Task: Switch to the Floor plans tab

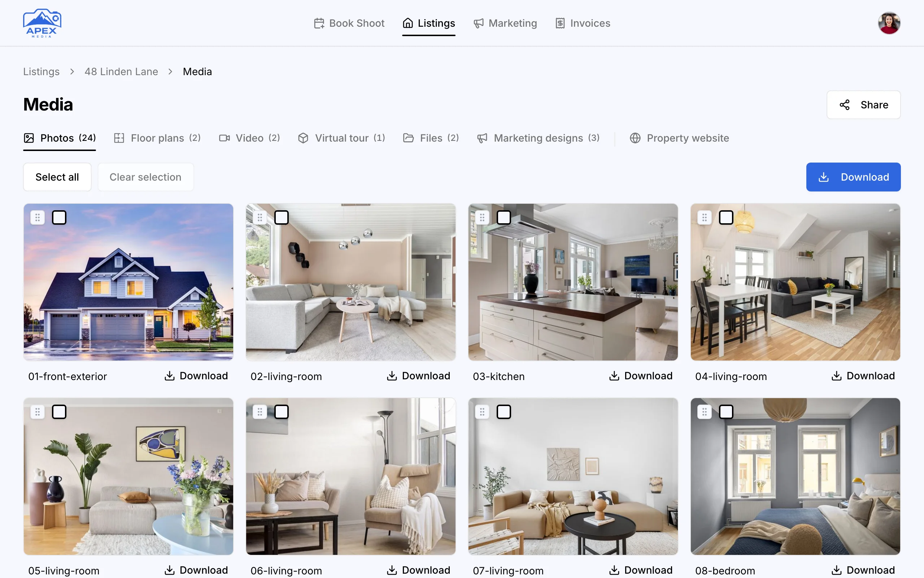Action: [157, 138]
